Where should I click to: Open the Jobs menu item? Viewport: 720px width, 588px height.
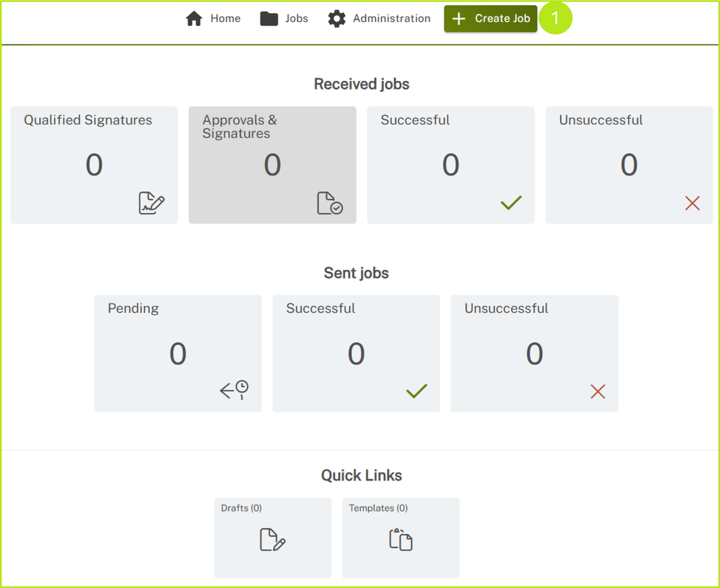pos(296,18)
